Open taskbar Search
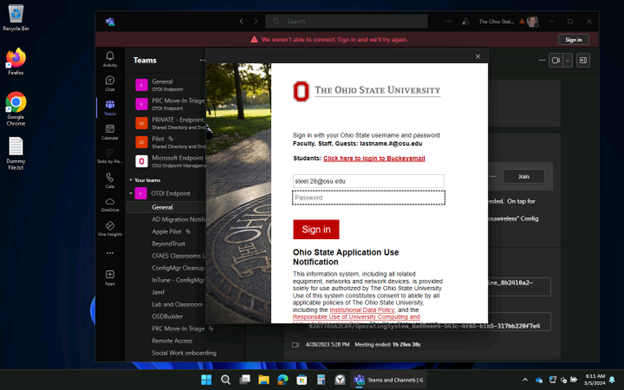 click(226, 380)
